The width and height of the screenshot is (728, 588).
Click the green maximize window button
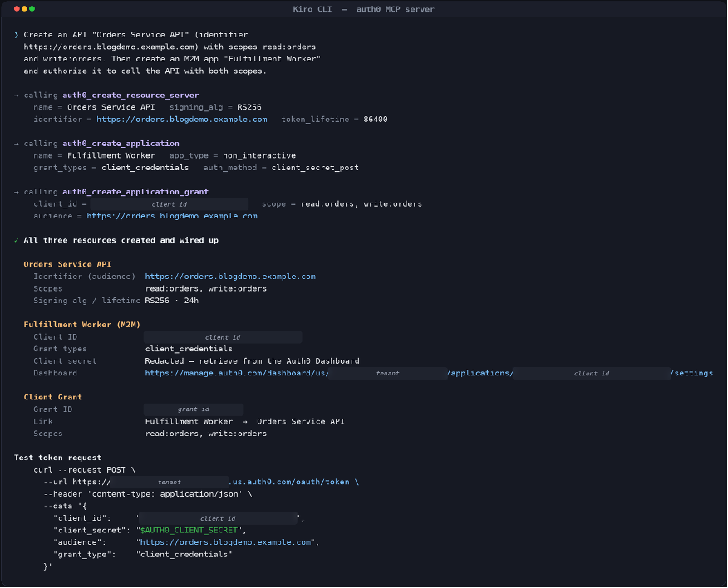[x=32, y=9]
